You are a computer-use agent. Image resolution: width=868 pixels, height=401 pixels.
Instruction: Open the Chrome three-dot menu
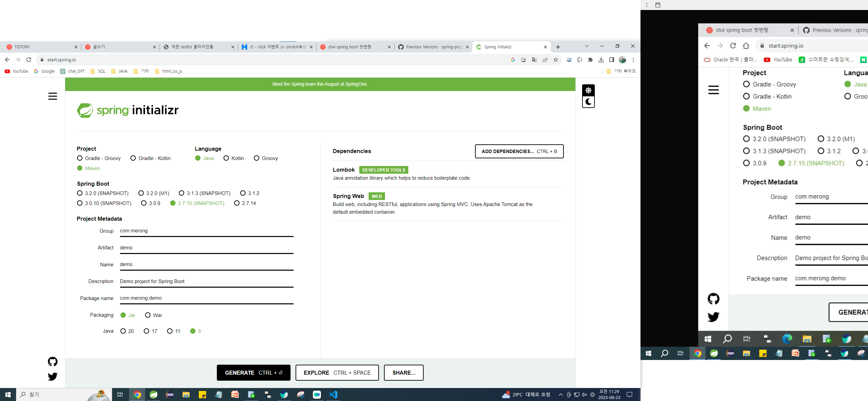point(633,60)
